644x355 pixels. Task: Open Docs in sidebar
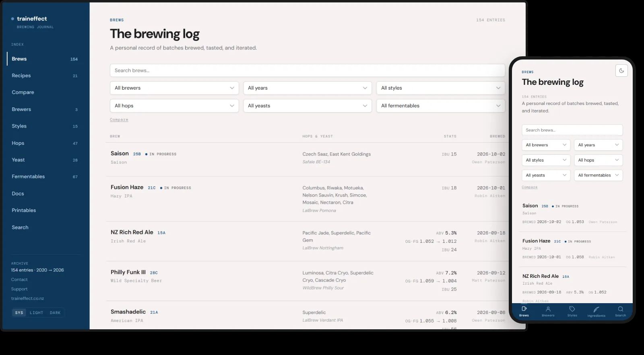(x=44, y=193)
